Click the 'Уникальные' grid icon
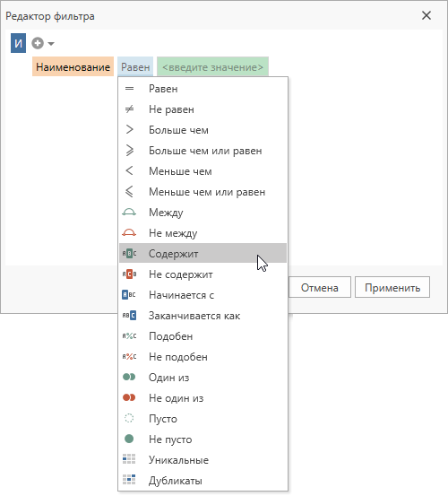 coord(129,459)
